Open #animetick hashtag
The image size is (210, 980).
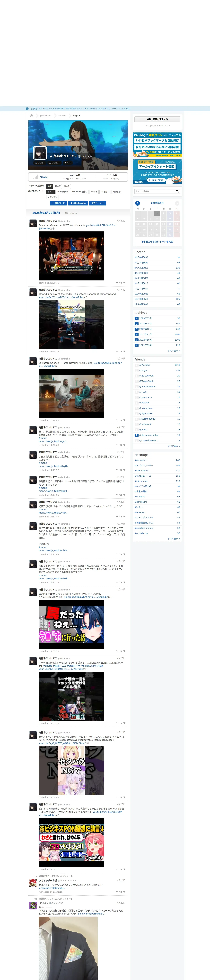pos(141,460)
